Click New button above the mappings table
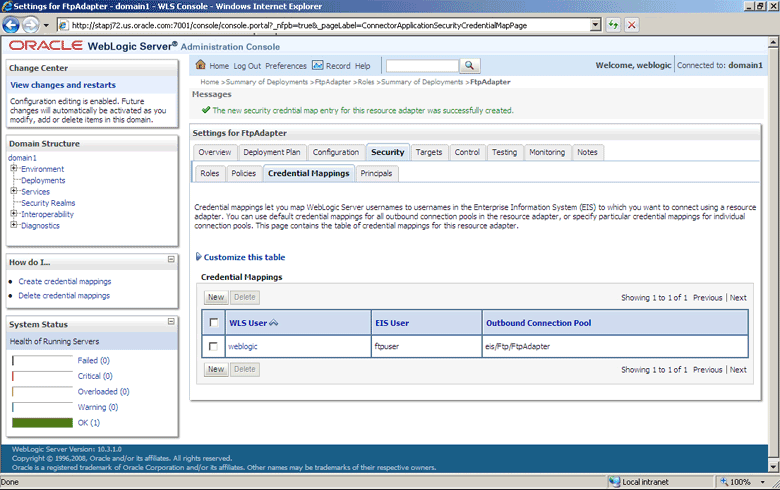 pos(215,297)
